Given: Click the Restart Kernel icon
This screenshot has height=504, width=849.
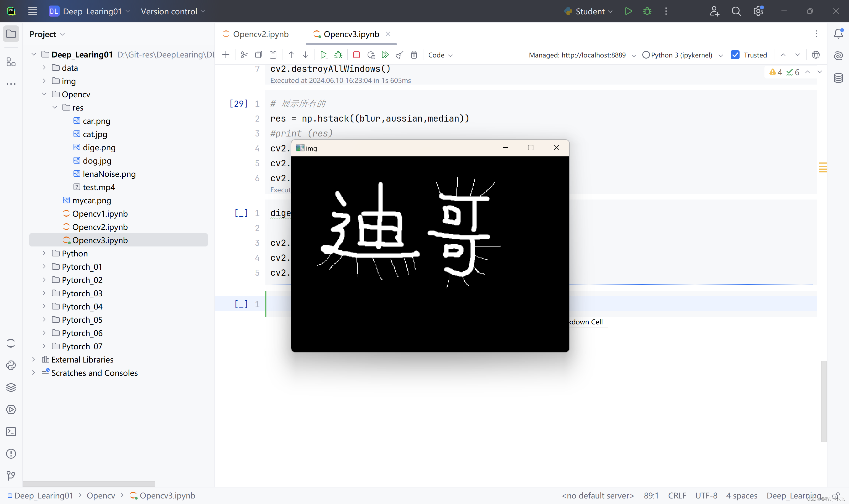Looking at the screenshot, I should tap(371, 55).
